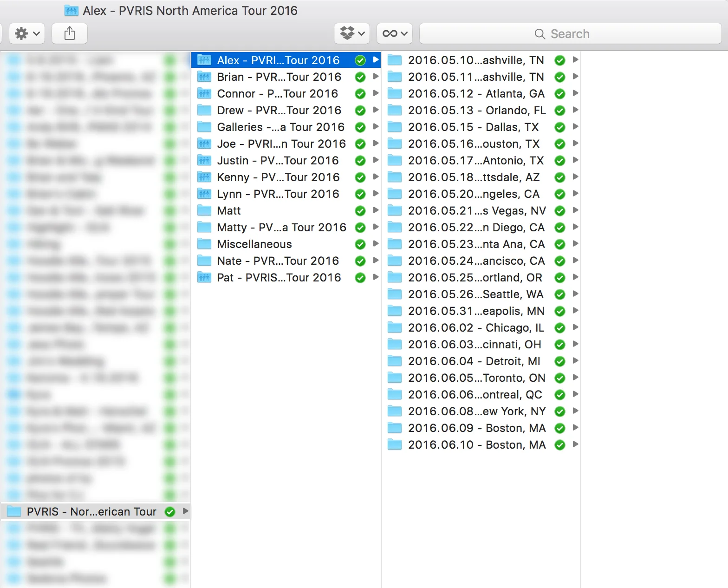Click sync checkmark for Galleries folder

click(x=360, y=127)
